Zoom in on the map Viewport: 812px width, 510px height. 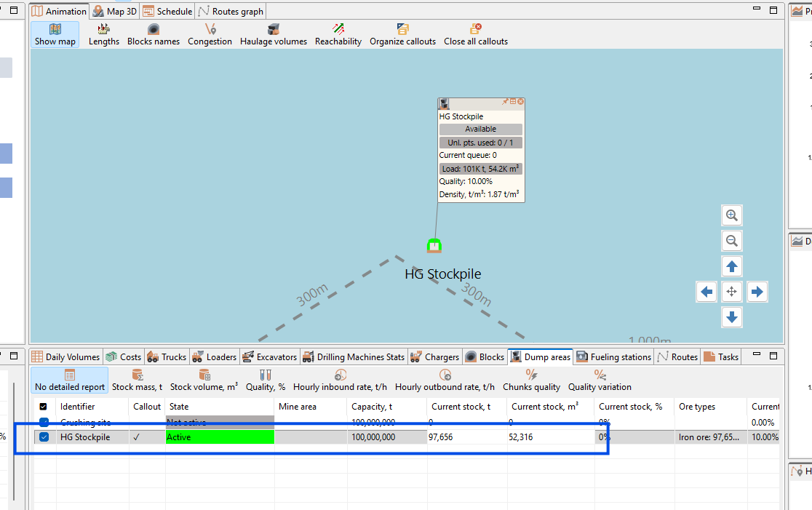[x=732, y=215]
